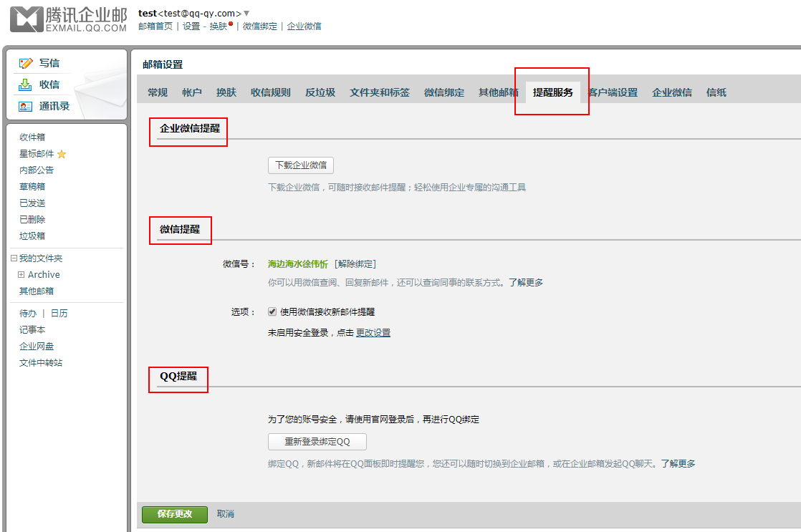Viewport: 801px width, 532px height.
Task: Open the 已删除 folder
Action: pyautogui.click(x=32, y=220)
